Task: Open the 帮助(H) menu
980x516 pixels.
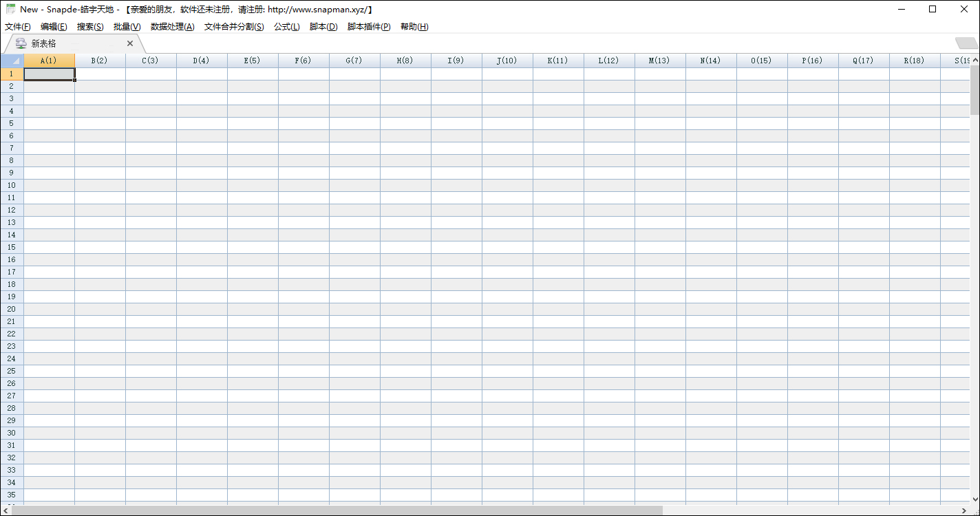Action: 414,27
